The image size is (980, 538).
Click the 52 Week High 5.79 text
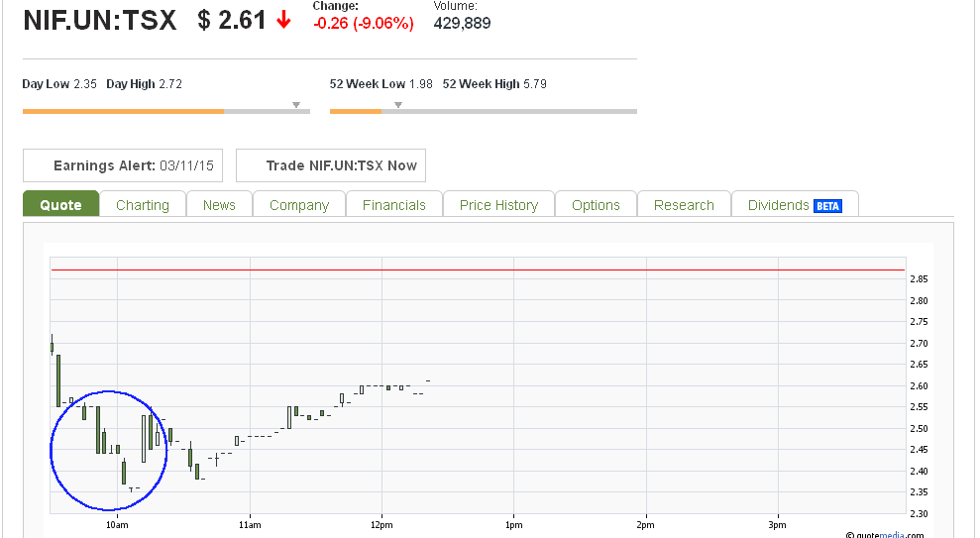(x=494, y=84)
